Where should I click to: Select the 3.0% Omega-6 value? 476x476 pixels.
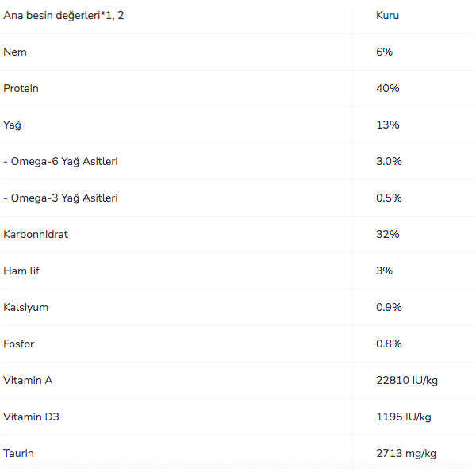point(389,161)
